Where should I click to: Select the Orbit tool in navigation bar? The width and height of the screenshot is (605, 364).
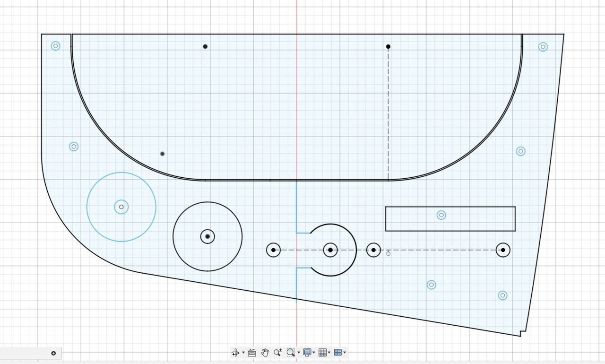tap(235, 353)
